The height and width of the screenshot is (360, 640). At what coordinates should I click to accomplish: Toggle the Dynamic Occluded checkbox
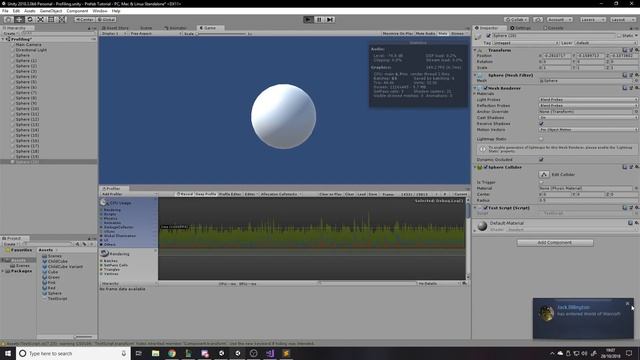tap(541, 160)
